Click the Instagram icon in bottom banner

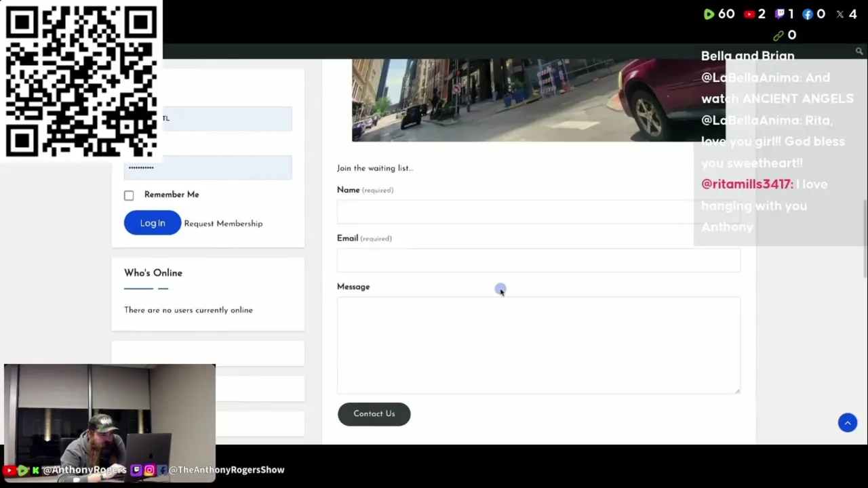[x=149, y=470]
